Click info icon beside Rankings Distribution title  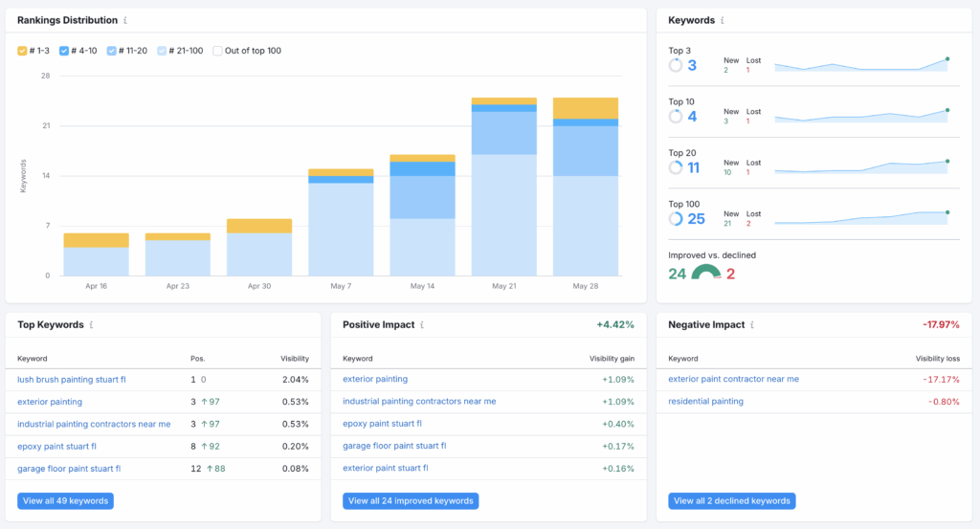126,20
